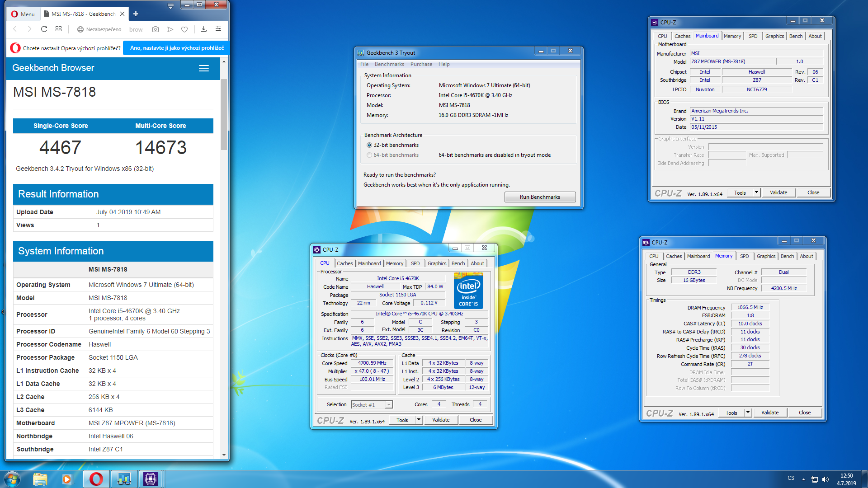Open Bench tab in bottom-center CPU-Z
The image size is (868, 488).
click(458, 263)
